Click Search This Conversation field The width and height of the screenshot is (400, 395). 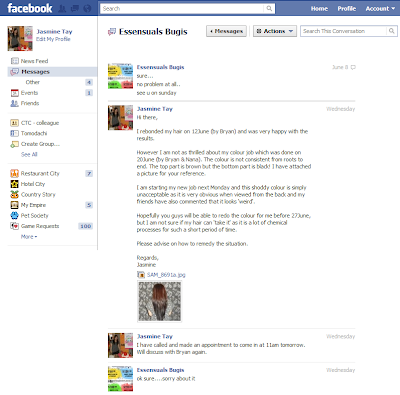coord(344,31)
